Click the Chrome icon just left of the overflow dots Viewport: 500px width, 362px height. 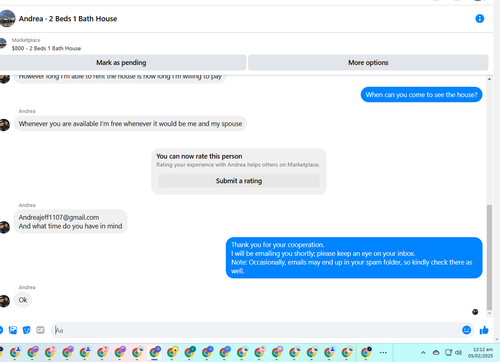(366, 352)
